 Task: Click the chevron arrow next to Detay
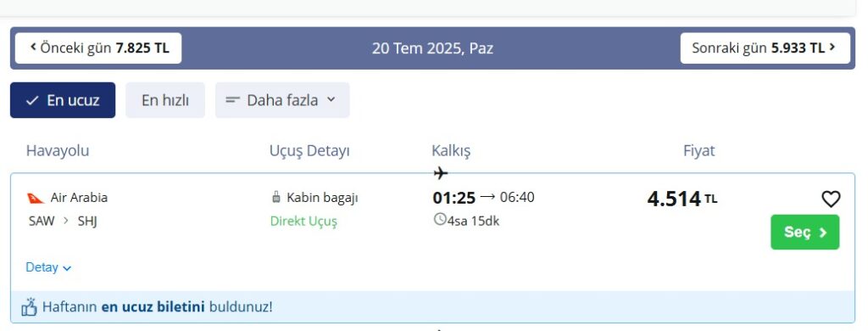pyautogui.click(x=67, y=268)
